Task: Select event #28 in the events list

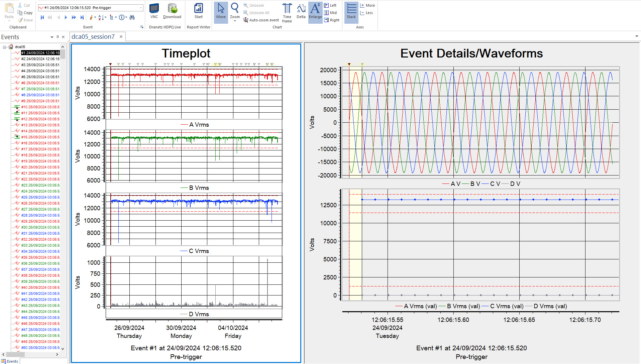Action: 40,215
